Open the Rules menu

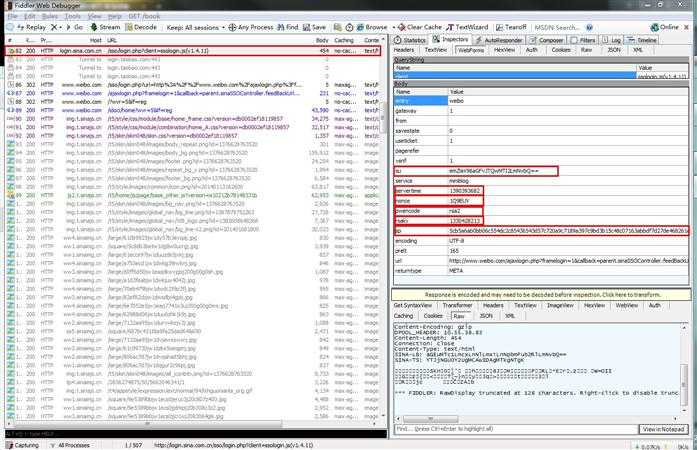tap(50, 16)
